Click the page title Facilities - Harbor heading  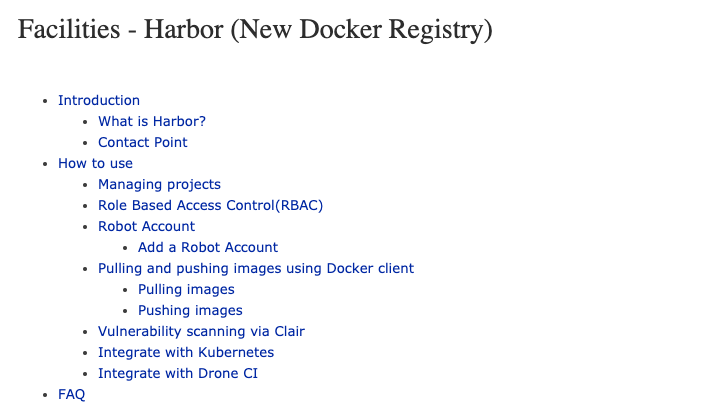tap(255, 30)
